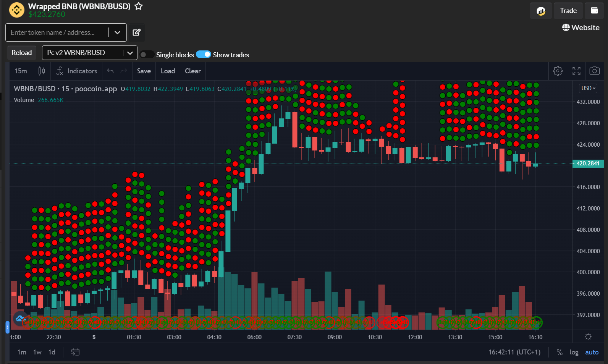
Task: Toggle log scale mode
Action: [574, 352]
